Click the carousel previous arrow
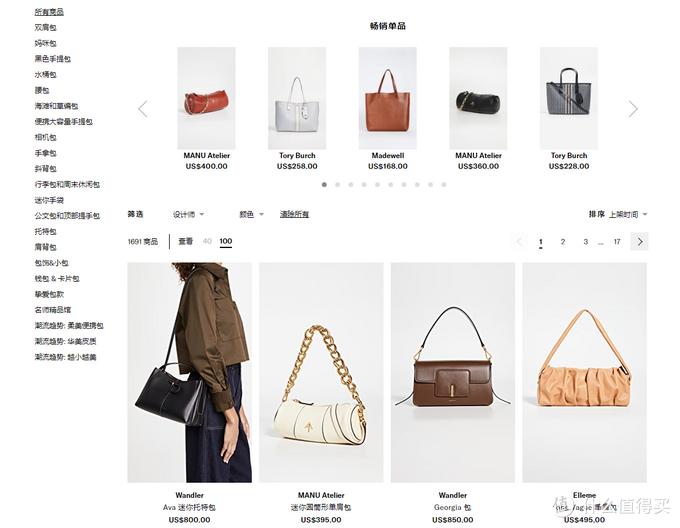 (x=143, y=109)
